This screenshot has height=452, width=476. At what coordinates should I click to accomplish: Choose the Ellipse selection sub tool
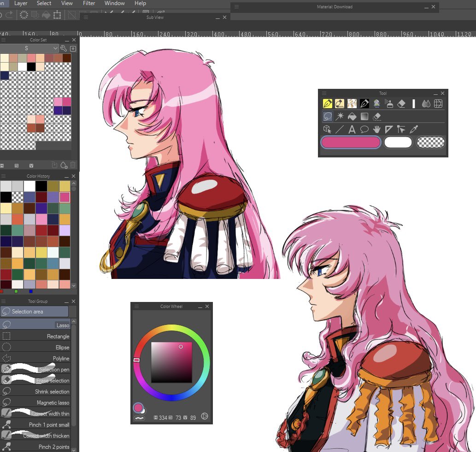35,347
